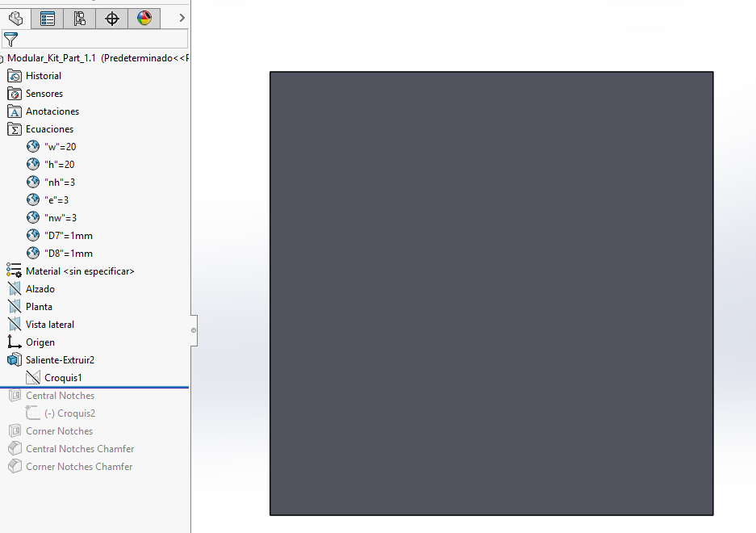756x533 pixels.
Task: Select the (-) Croquis2 label
Action: point(69,413)
